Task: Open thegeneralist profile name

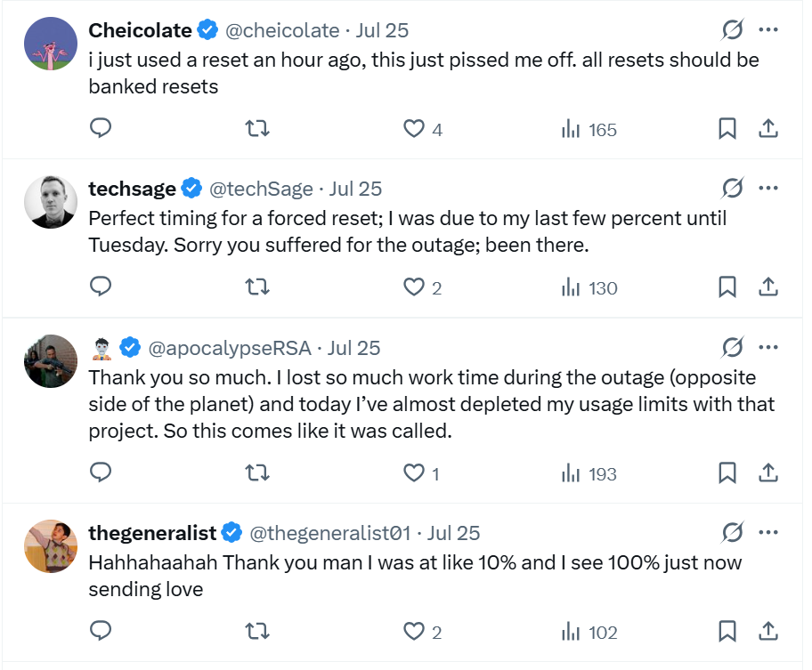Action: pos(152,533)
